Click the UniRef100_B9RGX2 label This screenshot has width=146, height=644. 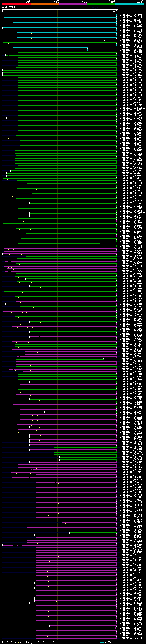tap(131, 27)
